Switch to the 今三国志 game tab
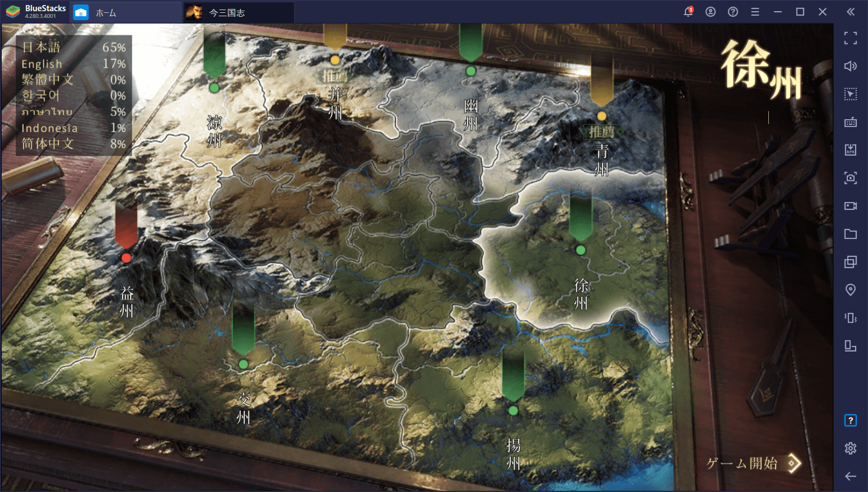The height and width of the screenshot is (492, 868). [239, 12]
